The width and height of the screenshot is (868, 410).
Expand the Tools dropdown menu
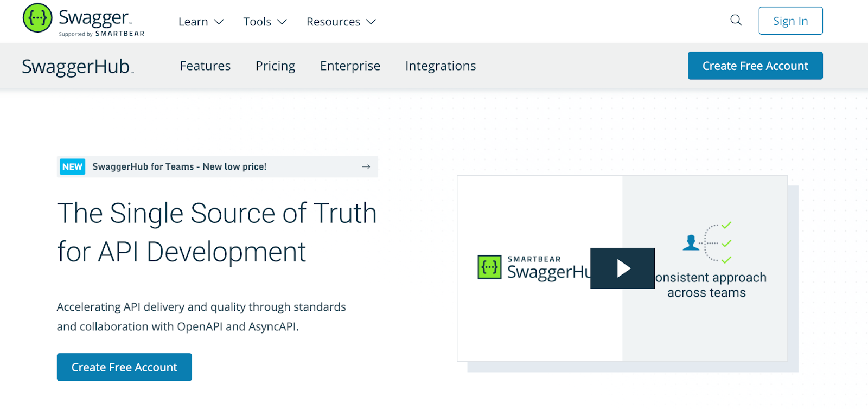tap(265, 22)
